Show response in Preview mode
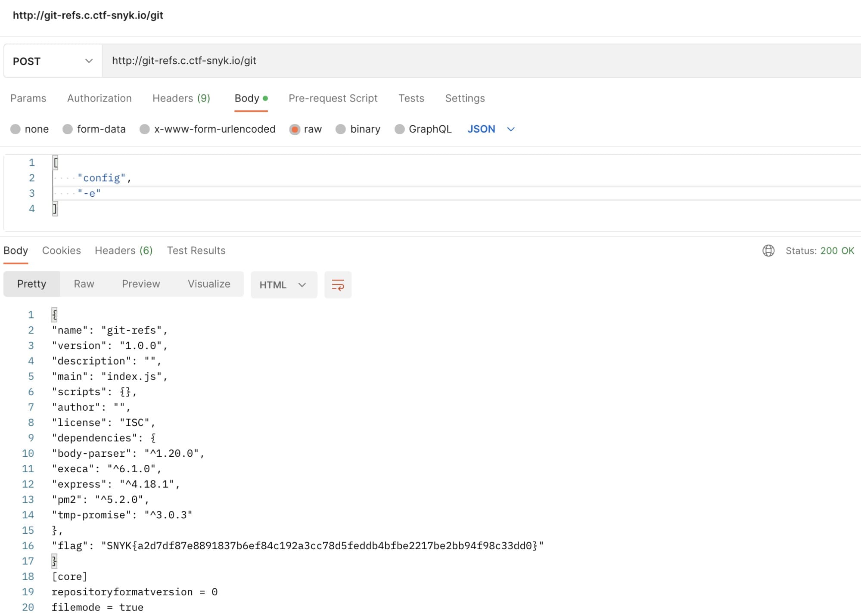The height and width of the screenshot is (616, 861). (x=141, y=284)
